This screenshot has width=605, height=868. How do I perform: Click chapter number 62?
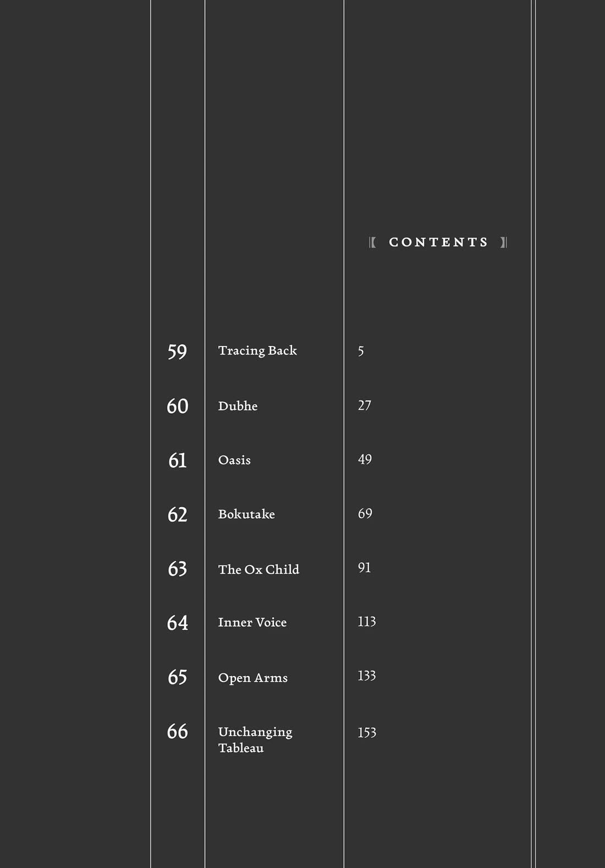coord(177,515)
